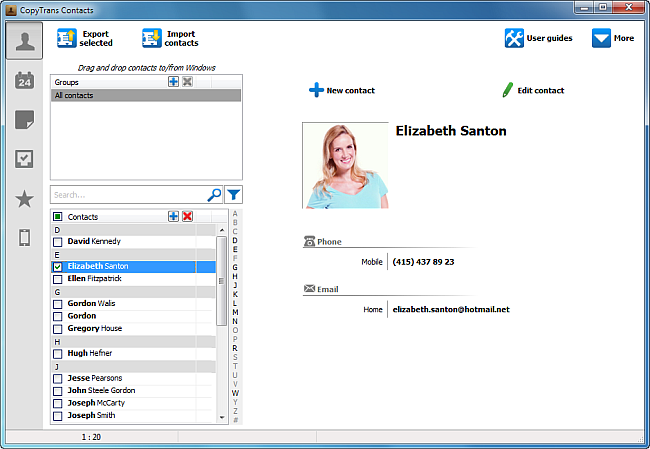Delete group with grey X icon
650x449 pixels.
point(187,82)
